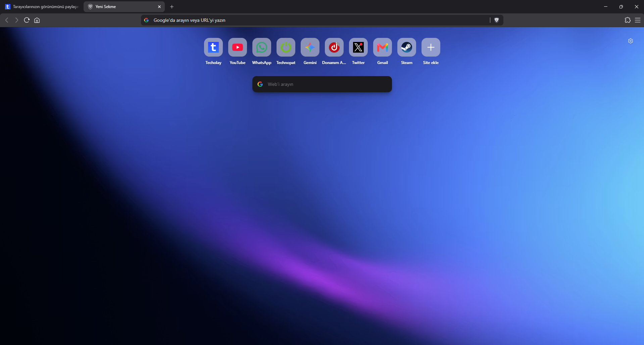Open the Steam shortcut tile
This screenshot has width=644, height=345.
(407, 47)
